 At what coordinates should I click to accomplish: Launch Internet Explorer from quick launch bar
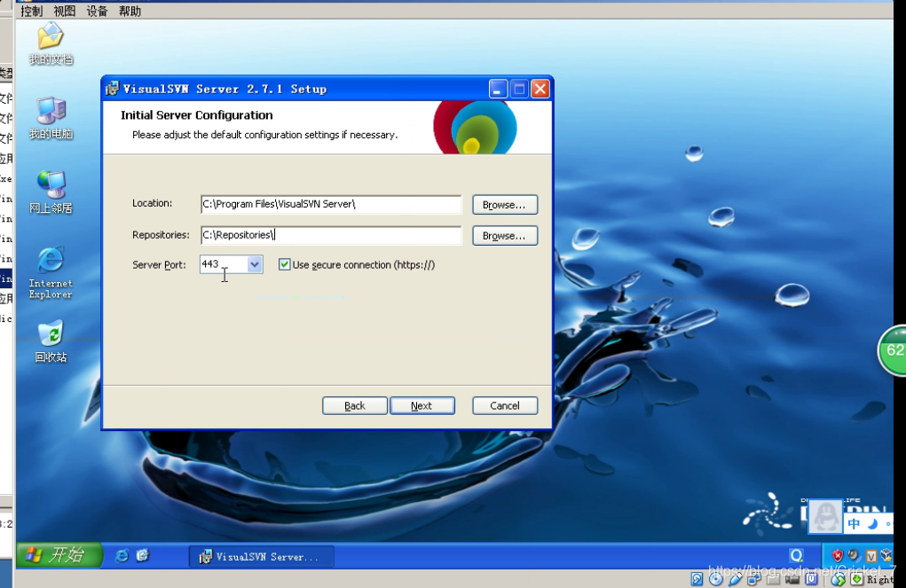122,556
